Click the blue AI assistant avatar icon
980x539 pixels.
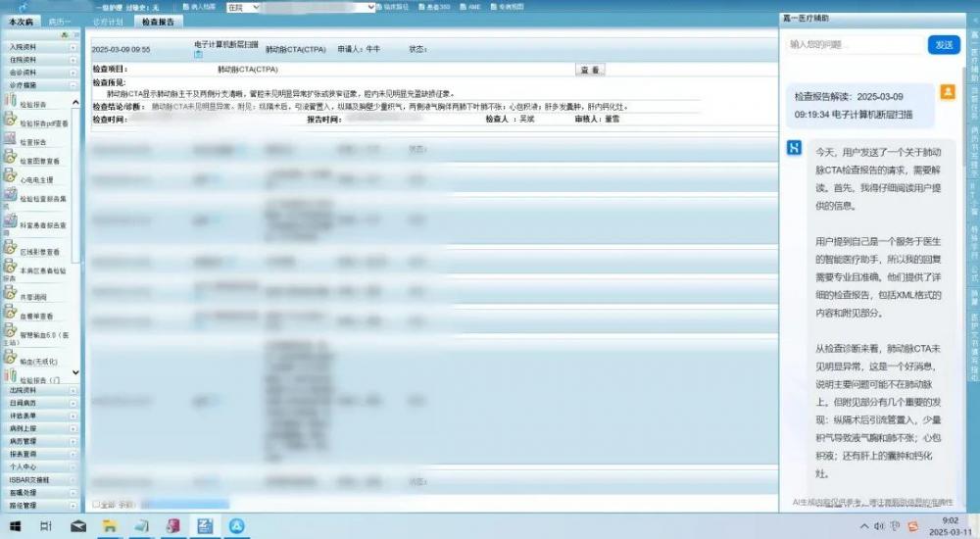795,148
